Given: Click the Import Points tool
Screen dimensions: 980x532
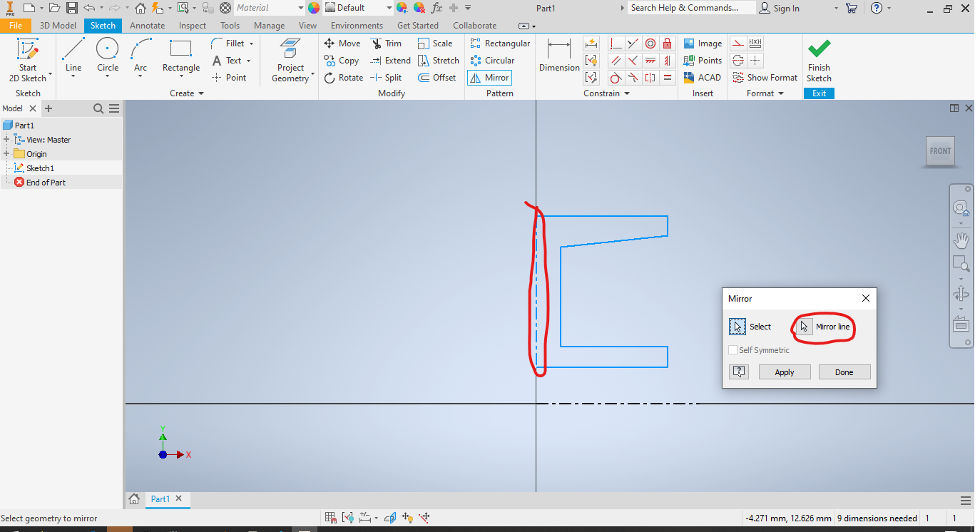Looking at the screenshot, I should (703, 61).
